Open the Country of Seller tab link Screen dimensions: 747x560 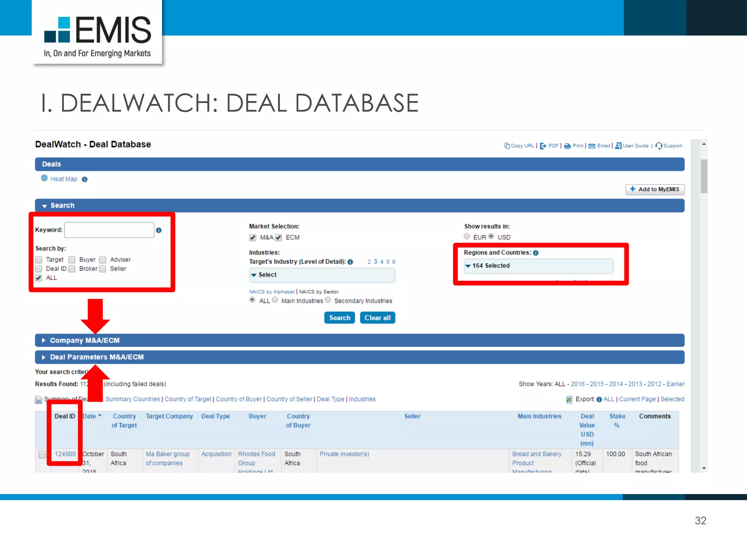coord(289,399)
